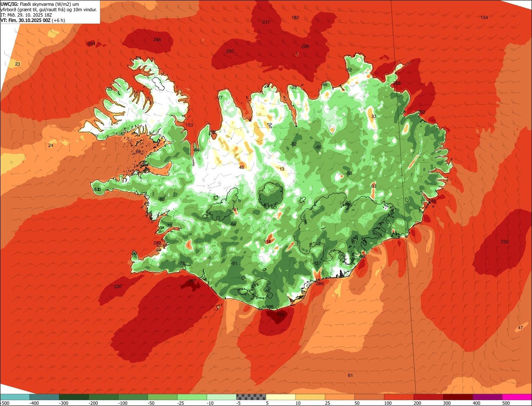Screen dimensions: 532x406
Task: Click the map value '52' on the north coast
Action: 349,70
